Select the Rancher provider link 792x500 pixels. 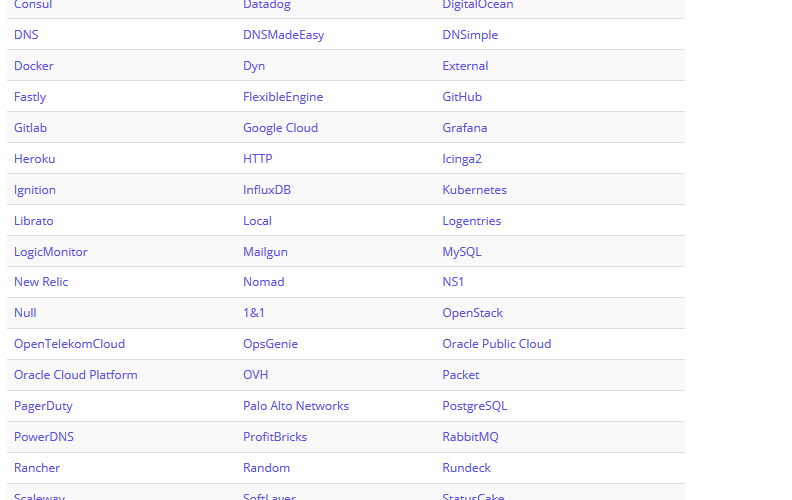(x=37, y=468)
